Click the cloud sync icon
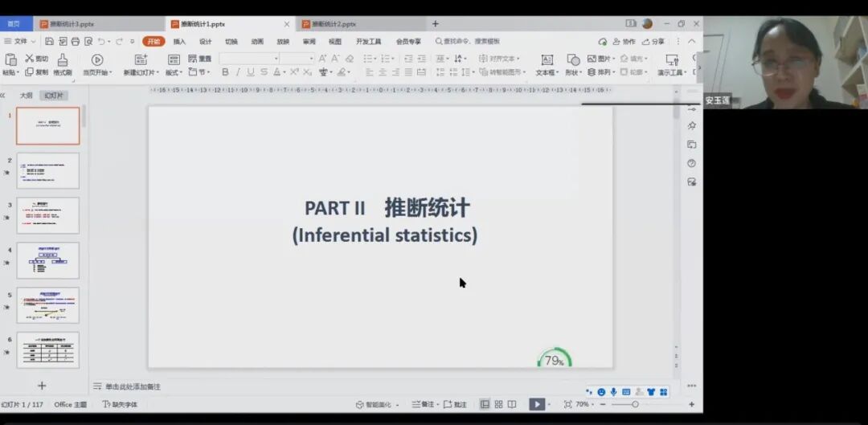Image resolution: width=868 pixels, height=425 pixels. [603, 42]
